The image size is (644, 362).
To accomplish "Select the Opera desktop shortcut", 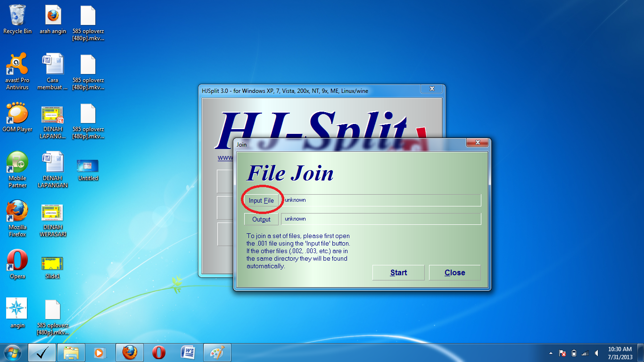I will 17,264.
